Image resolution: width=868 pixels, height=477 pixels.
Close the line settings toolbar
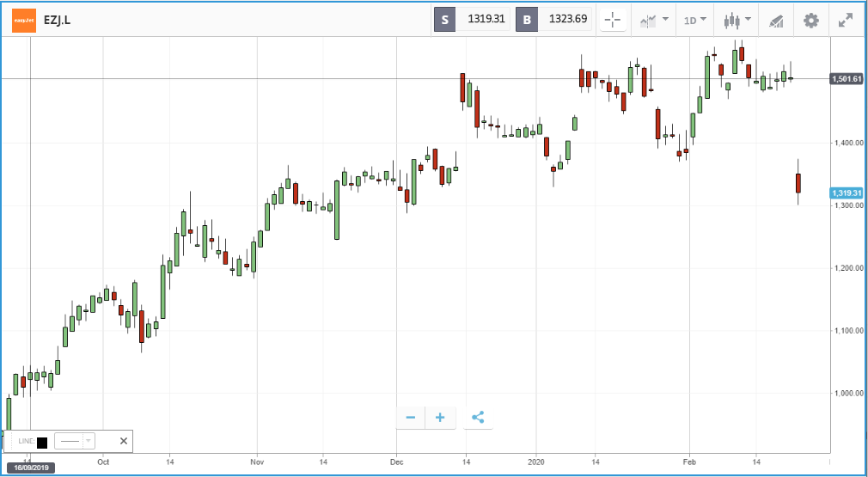[x=124, y=441]
